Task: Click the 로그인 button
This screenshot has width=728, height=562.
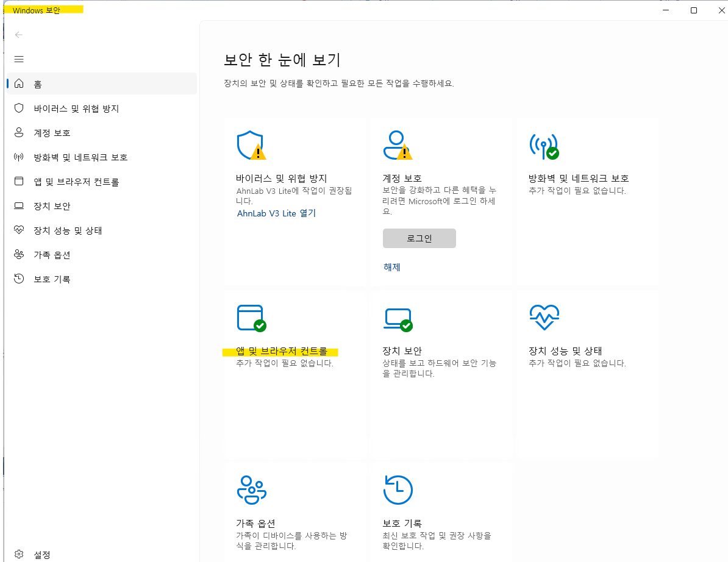Action: tap(419, 238)
